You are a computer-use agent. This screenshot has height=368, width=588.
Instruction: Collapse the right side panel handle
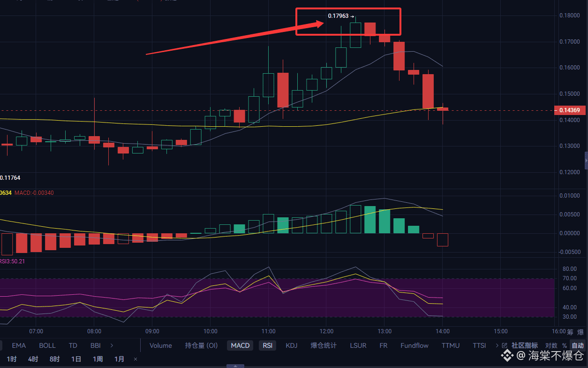586,160
